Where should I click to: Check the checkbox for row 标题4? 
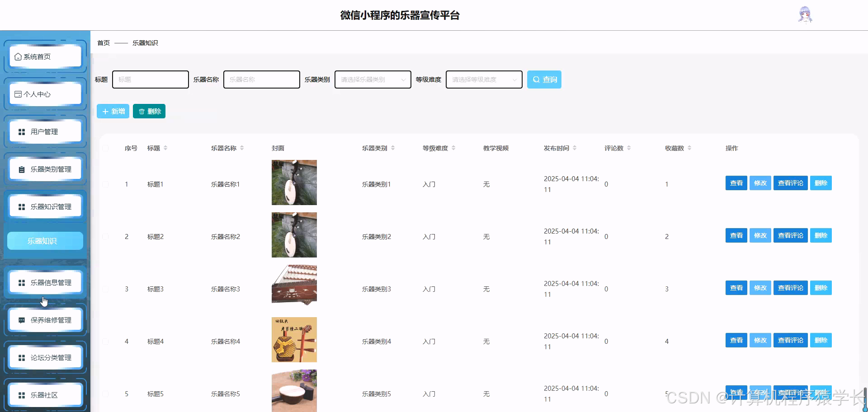click(106, 341)
